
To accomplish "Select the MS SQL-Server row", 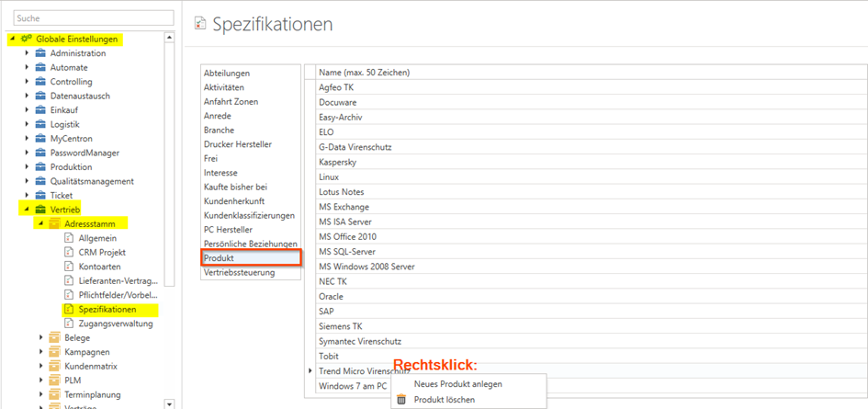I will 347,252.
